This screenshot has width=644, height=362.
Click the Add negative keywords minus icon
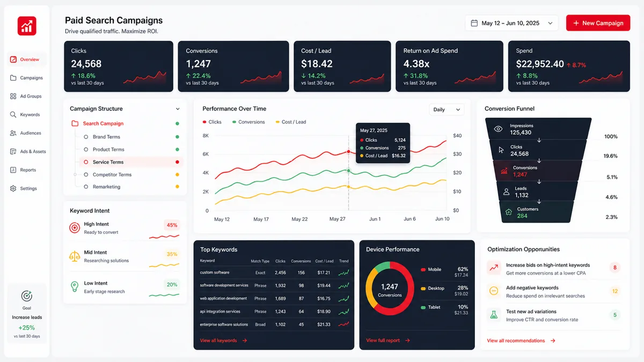point(494,291)
